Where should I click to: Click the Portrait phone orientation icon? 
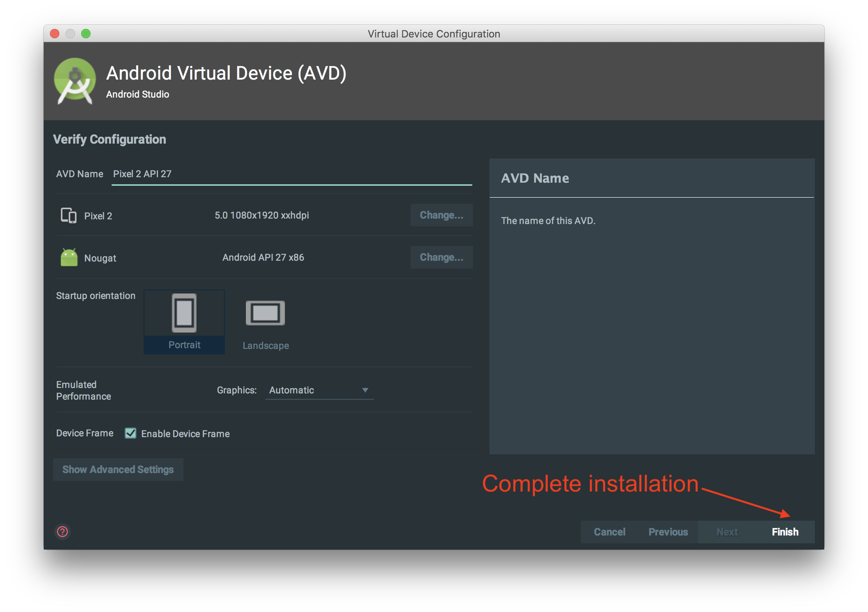[184, 313]
